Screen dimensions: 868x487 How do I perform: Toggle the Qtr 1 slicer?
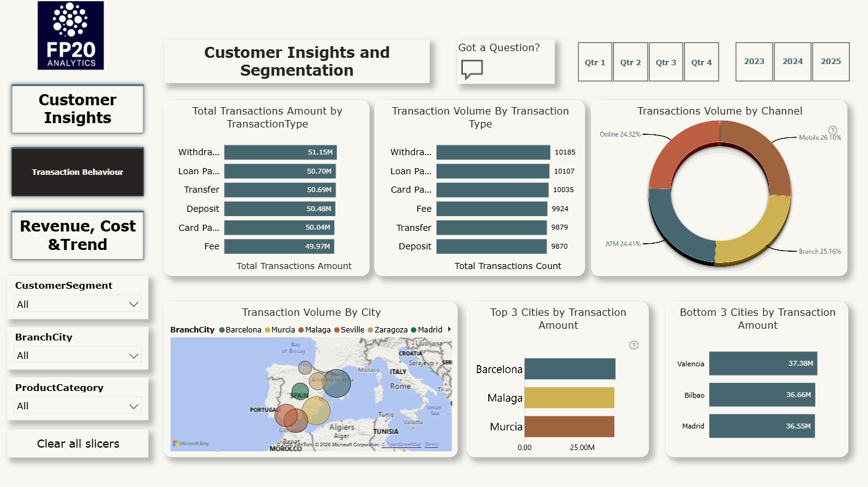(595, 62)
